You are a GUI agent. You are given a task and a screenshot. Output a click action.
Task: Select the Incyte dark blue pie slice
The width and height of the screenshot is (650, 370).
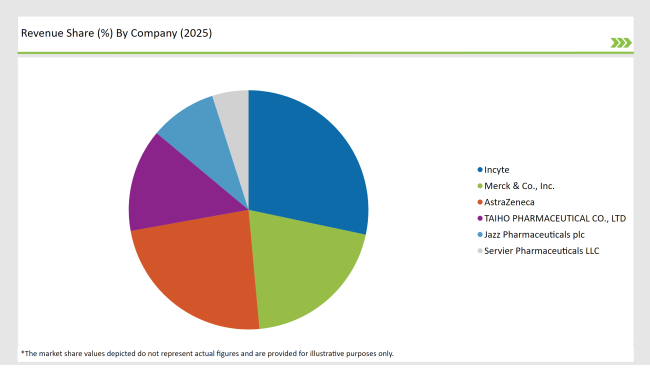click(x=307, y=162)
